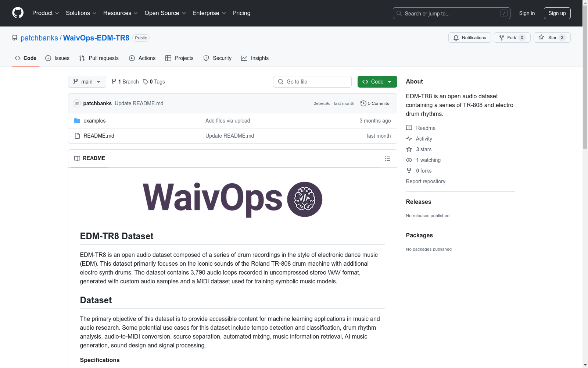
Task: Click the commits history clock icon
Action: (x=363, y=103)
